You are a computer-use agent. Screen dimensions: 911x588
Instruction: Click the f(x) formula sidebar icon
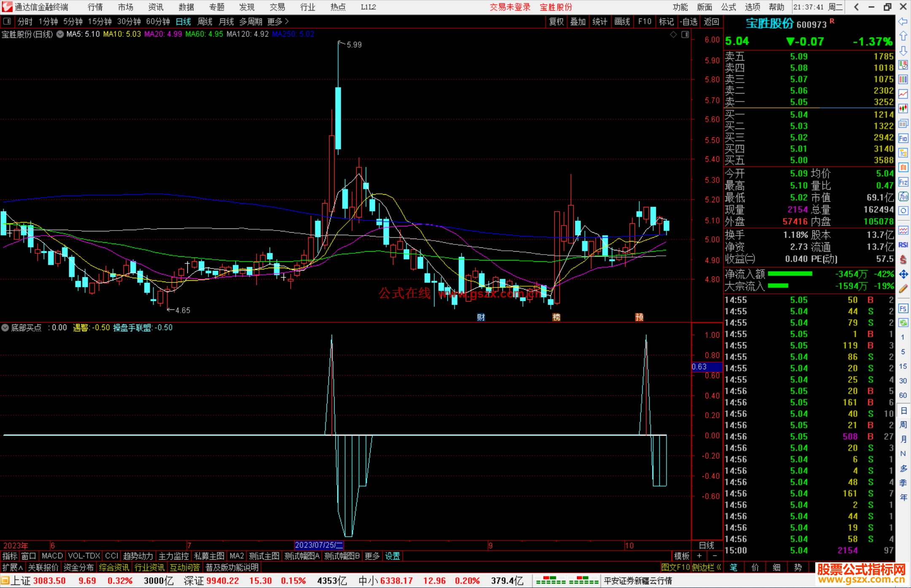click(903, 197)
